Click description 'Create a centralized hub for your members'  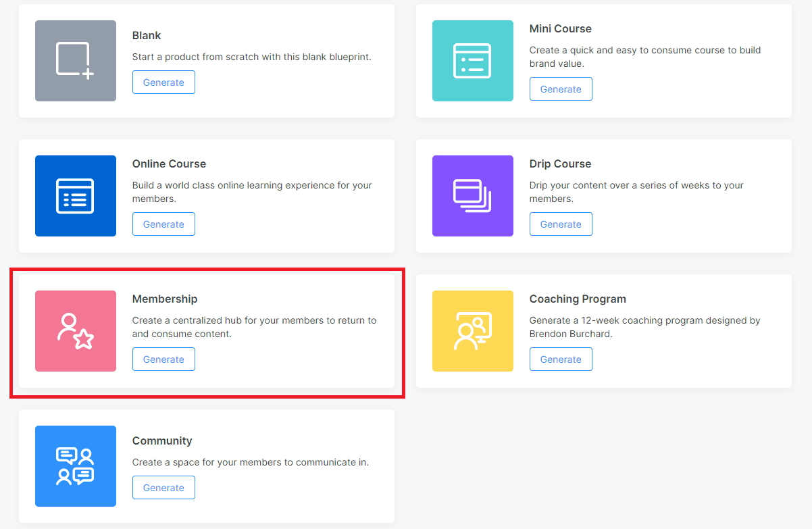254,327
